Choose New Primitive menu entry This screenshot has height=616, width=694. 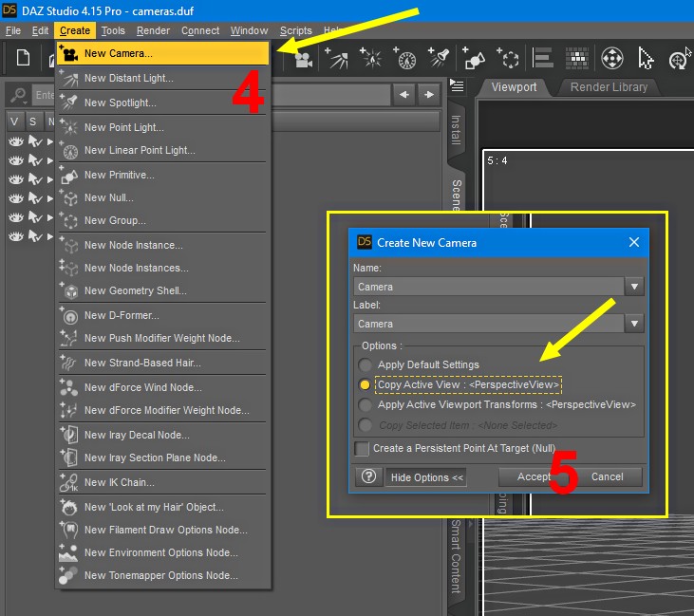tap(163, 175)
